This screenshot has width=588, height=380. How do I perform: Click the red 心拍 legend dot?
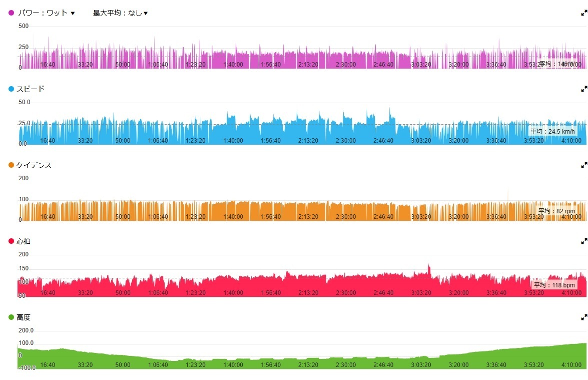coord(11,241)
